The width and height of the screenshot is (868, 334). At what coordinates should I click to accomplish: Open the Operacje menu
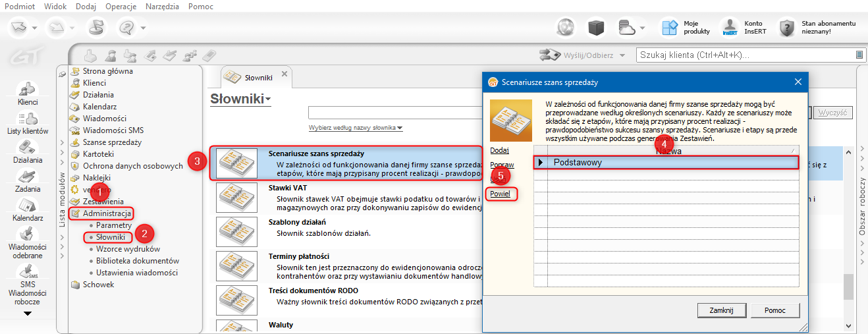coord(121,6)
